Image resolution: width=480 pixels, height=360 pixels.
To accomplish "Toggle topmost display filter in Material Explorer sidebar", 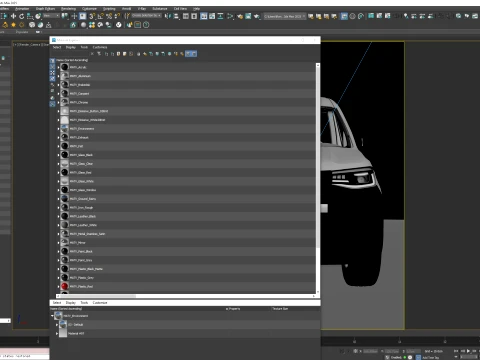I will point(52,61).
